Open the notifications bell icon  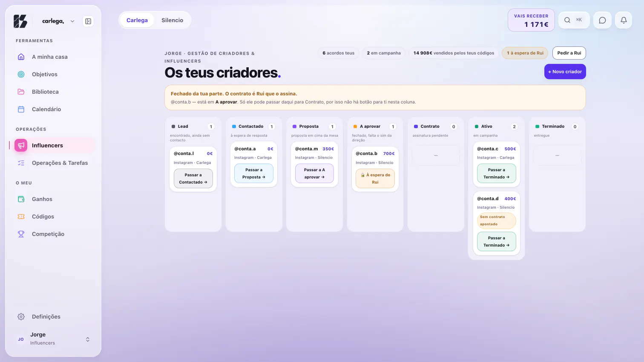click(624, 20)
